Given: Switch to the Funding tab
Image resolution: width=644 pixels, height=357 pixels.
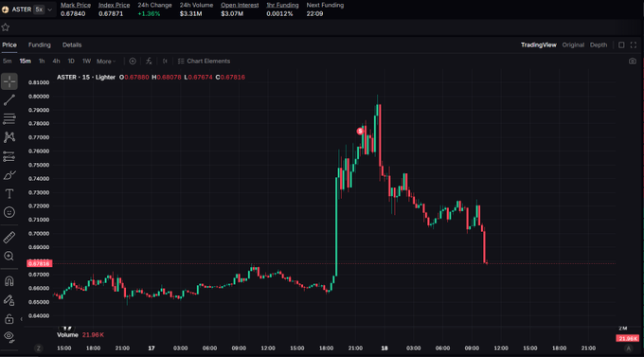Looking at the screenshot, I should coord(40,45).
